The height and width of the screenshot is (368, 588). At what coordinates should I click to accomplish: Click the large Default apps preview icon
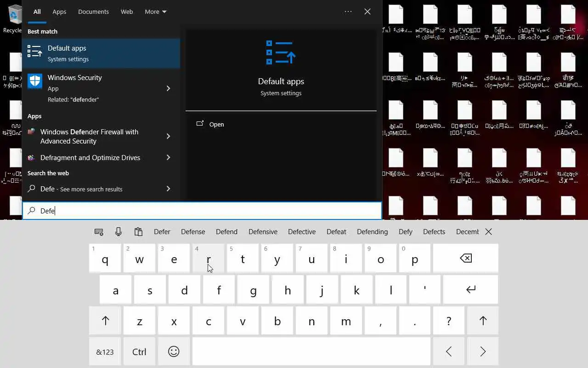(281, 52)
